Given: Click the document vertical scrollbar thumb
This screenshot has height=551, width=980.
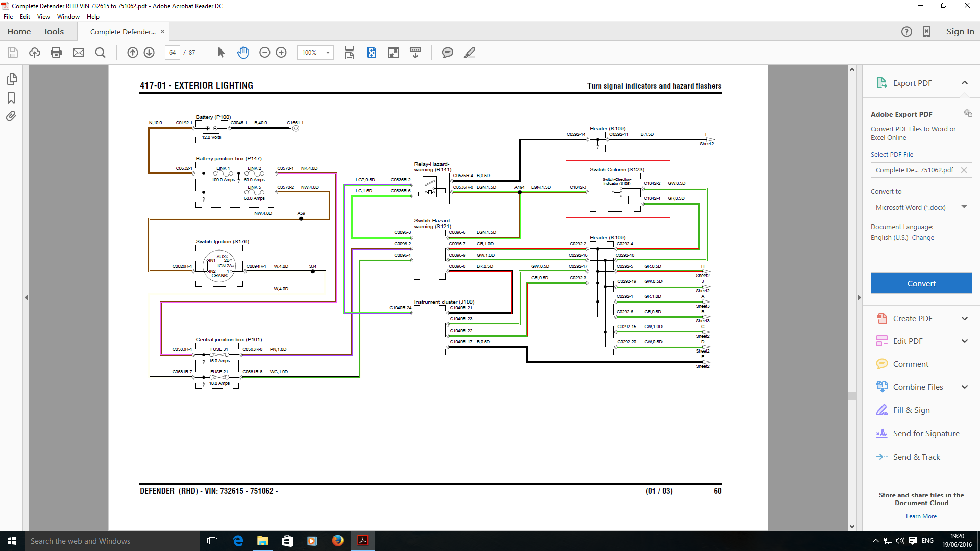Looking at the screenshot, I should [x=852, y=396].
